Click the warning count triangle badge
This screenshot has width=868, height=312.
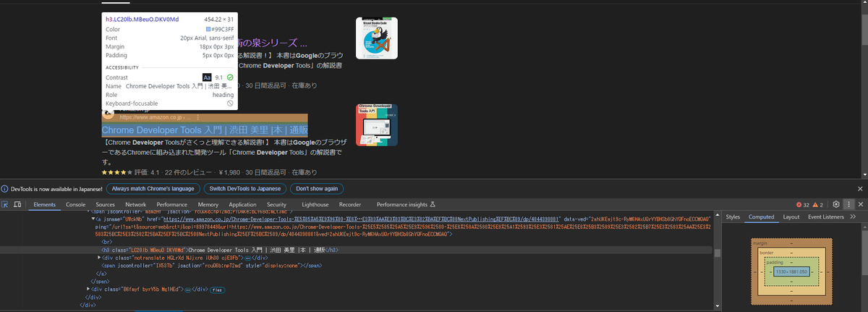click(818, 205)
